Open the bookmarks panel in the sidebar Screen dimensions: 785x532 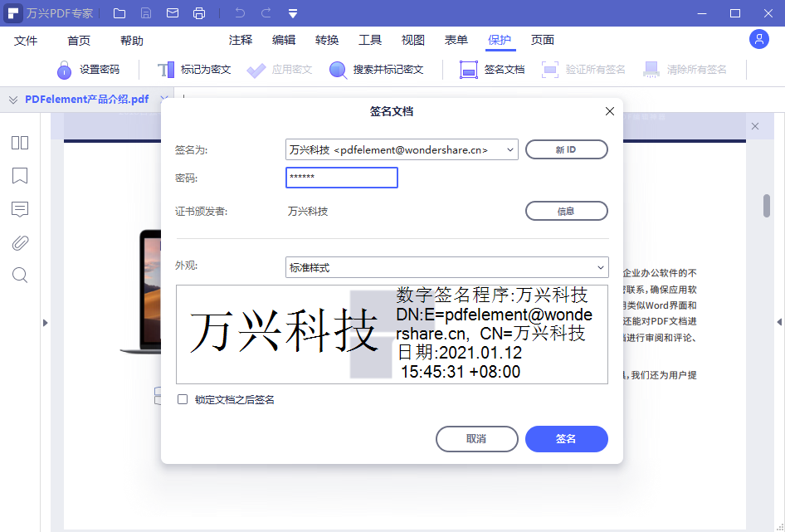pyautogui.click(x=19, y=176)
